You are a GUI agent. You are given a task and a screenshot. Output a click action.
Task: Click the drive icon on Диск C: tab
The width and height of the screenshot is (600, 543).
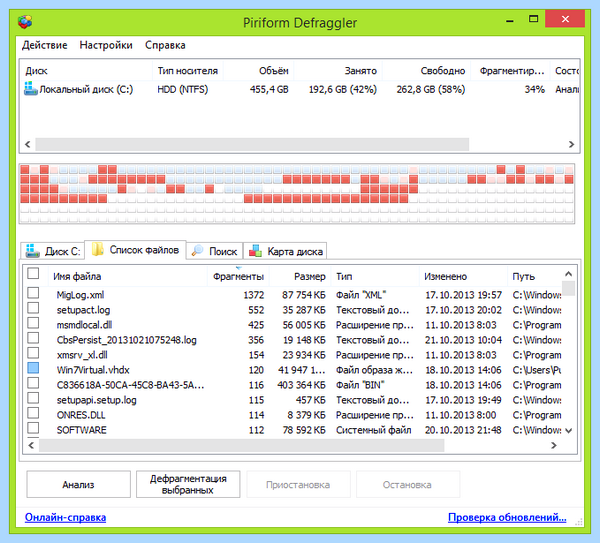coord(33,251)
